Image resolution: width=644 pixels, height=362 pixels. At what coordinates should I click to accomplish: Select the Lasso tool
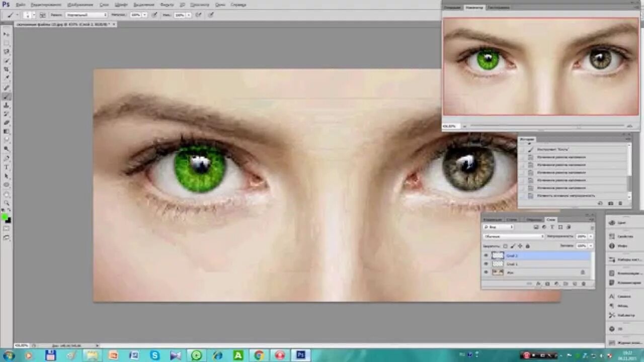click(x=7, y=52)
